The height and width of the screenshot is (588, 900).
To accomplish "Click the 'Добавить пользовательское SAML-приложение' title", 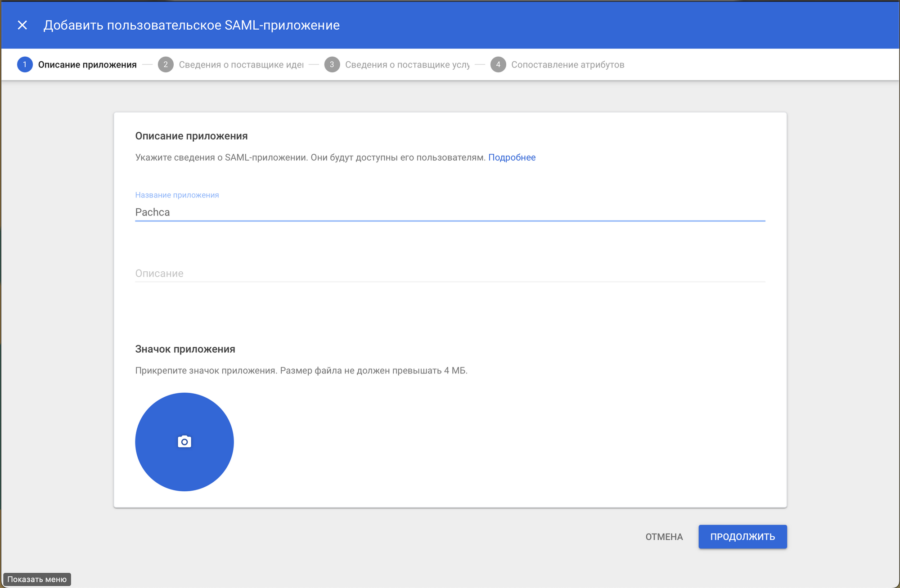I will tap(192, 25).
